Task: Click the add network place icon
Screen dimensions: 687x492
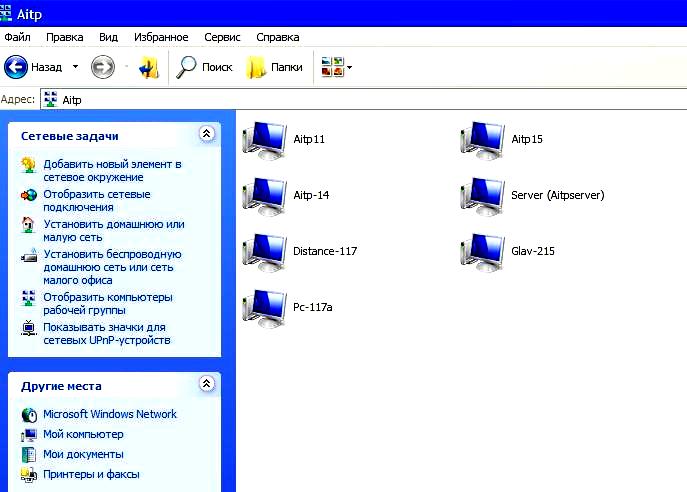Action: (28, 165)
